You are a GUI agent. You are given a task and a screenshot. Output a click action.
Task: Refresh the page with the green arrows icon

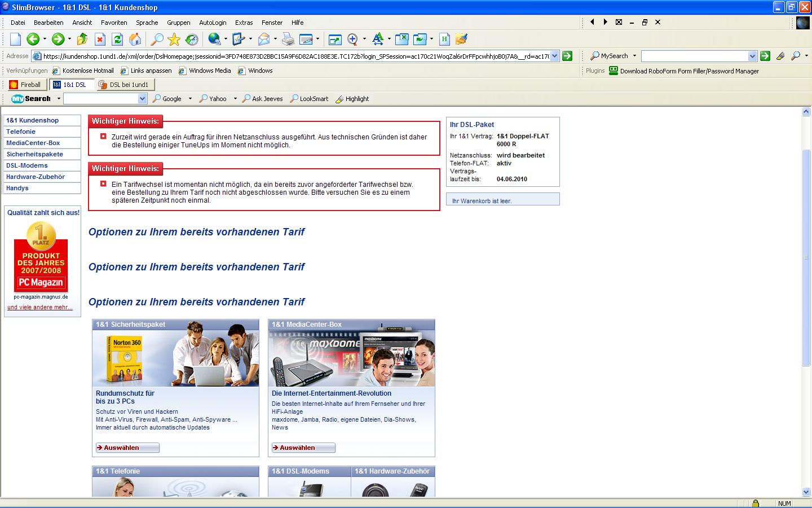tap(117, 39)
